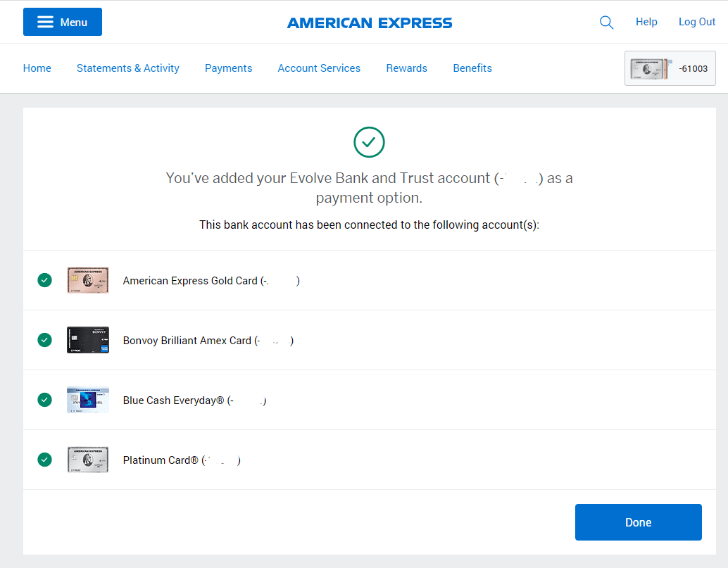Open the Payments tab
Image resolution: width=728 pixels, height=568 pixels.
tap(228, 68)
